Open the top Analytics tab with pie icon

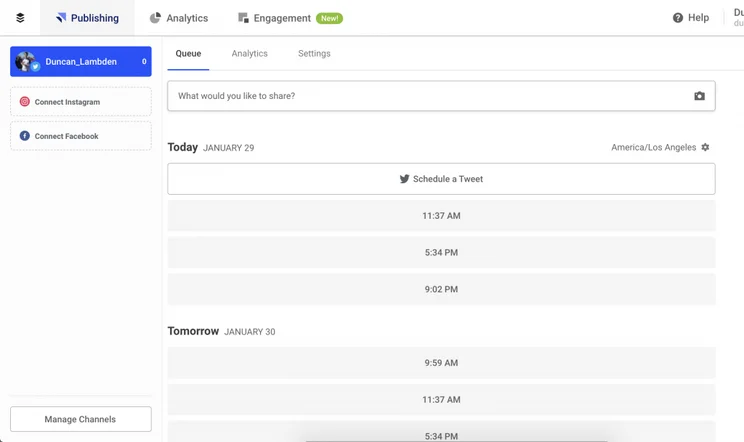click(179, 18)
